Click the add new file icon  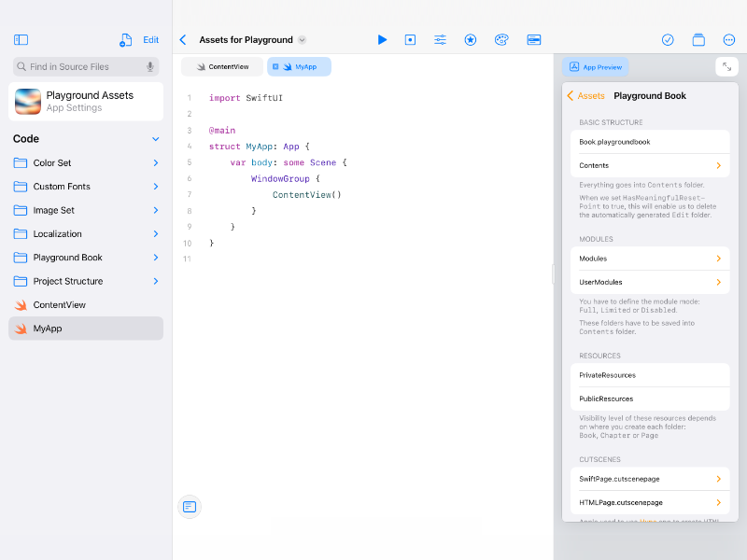tap(125, 40)
